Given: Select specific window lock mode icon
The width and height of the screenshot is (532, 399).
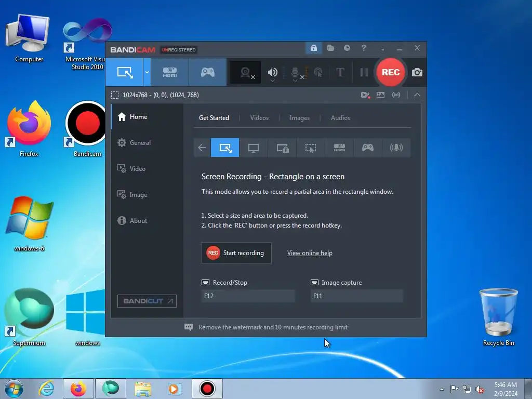Looking at the screenshot, I should point(282,148).
